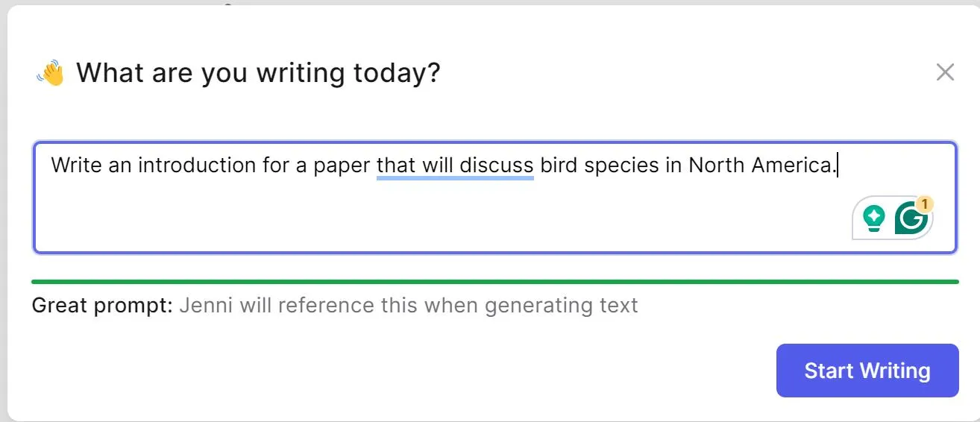Click on the word "bird" in the prompt

click(559, 165)
